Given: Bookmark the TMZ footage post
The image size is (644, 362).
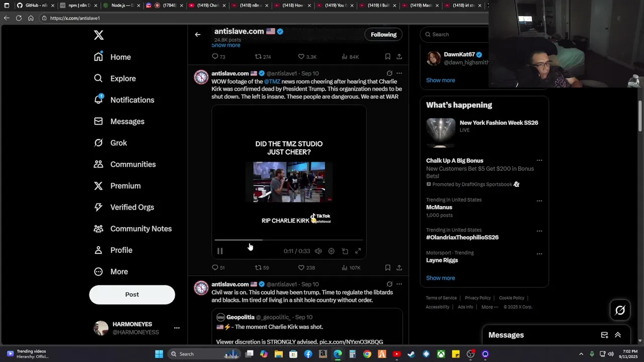Looking at the screenshot, I should (x=387, y=267).
